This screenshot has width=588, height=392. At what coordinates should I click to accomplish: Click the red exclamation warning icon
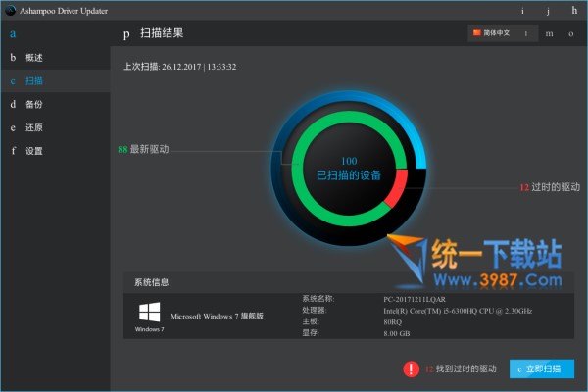click(411, 369)
